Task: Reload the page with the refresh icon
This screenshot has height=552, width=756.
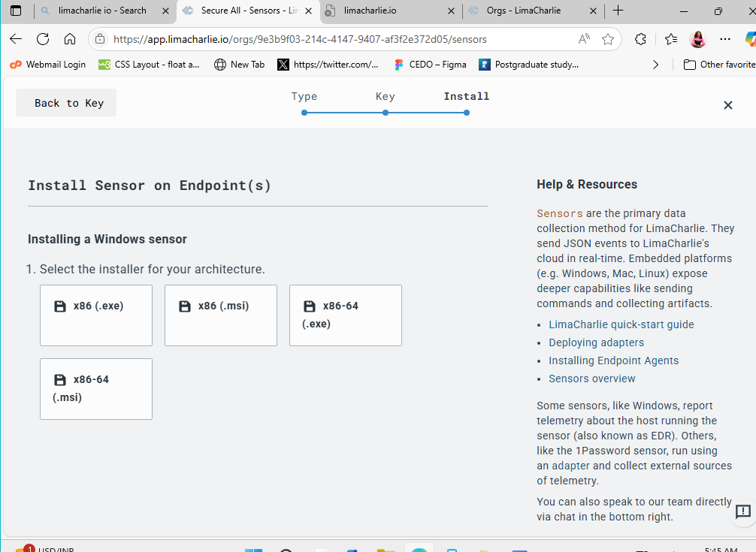Action: (x=43, y=39)
